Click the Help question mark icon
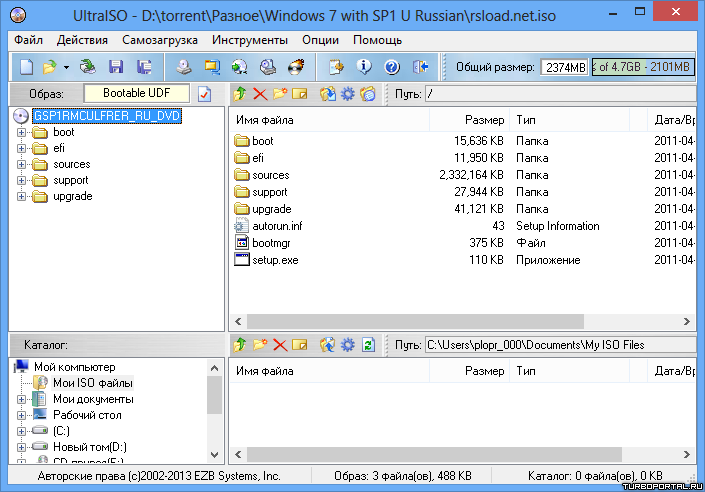The image size is (705, 492). click(x=392, y=67)
